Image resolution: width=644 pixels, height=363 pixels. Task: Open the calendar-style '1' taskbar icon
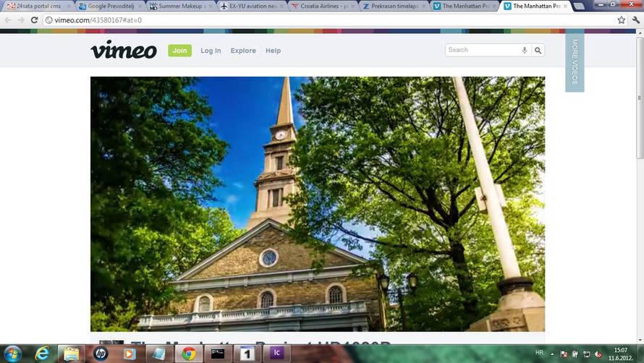point(247,354)
